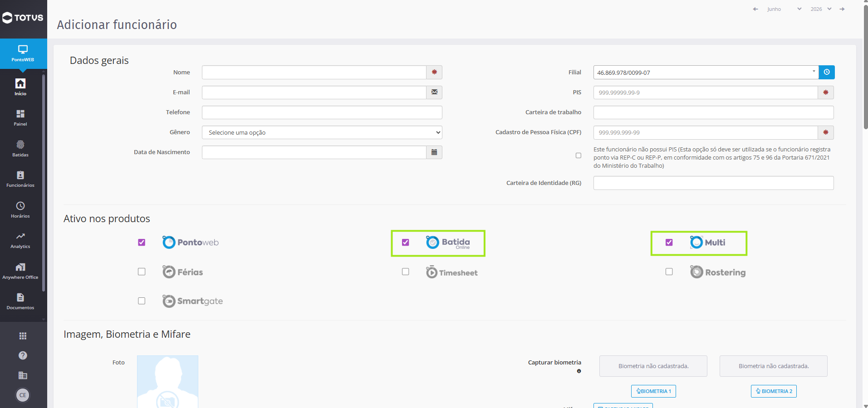The width and height of the screenshot is (868, 408).
Task: Click the BIOMETRIA 2 button
Action: click(774, 391)
